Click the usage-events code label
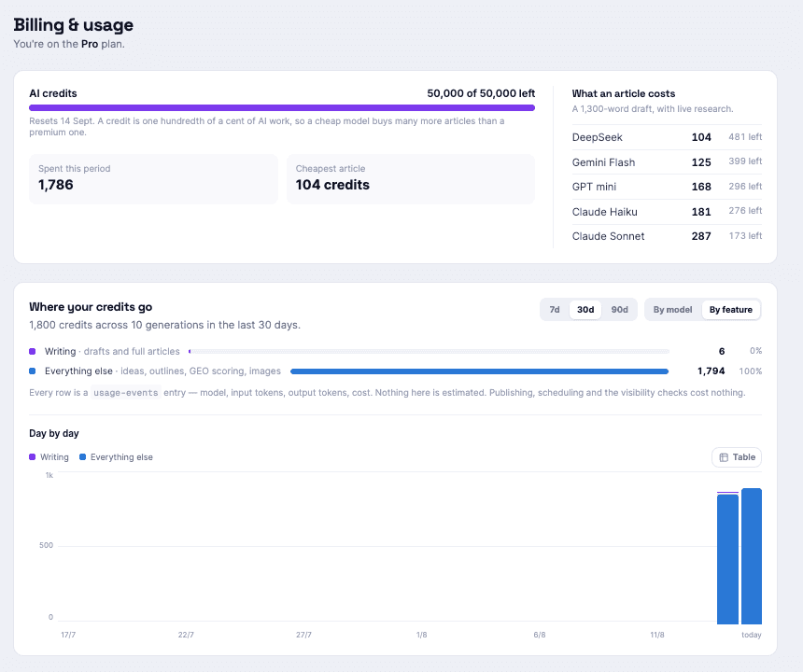803x672 pixels. tap(126, 393)
